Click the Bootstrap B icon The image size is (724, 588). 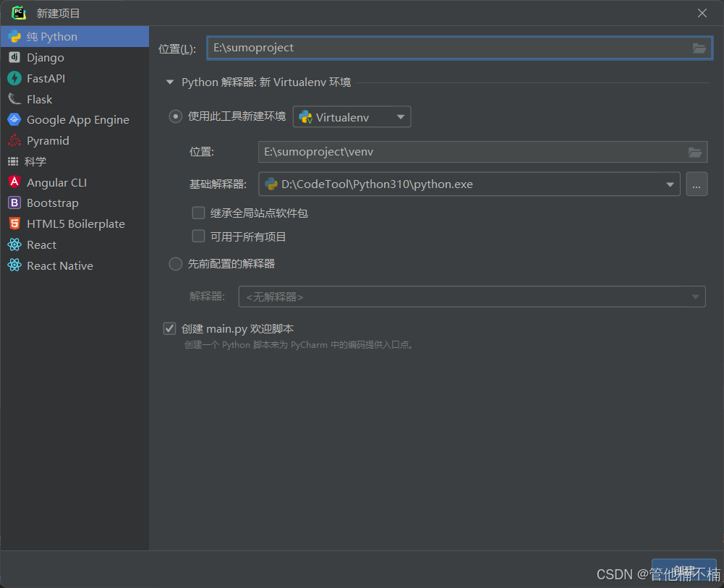(x=14, y=203)
